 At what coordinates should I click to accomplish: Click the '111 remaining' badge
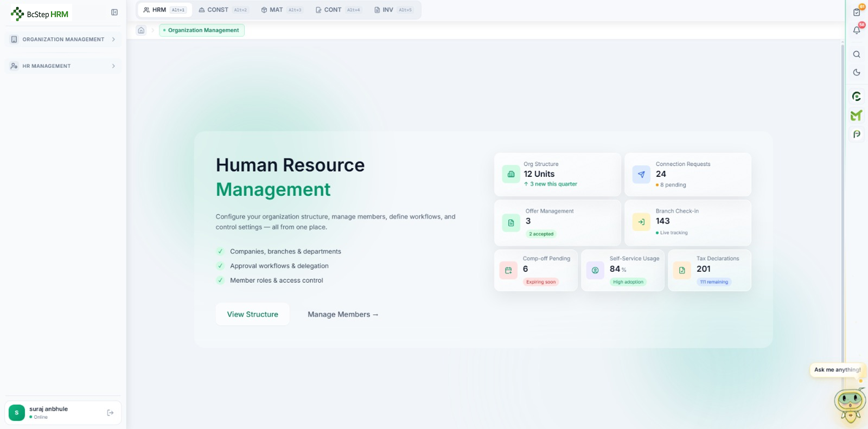click(x=714, y=282)
